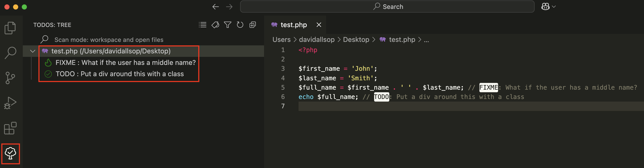Toggle group by tag in TODOS panel
The width and height of the screenshot is (644, 168).
click(x=215, y=25)
